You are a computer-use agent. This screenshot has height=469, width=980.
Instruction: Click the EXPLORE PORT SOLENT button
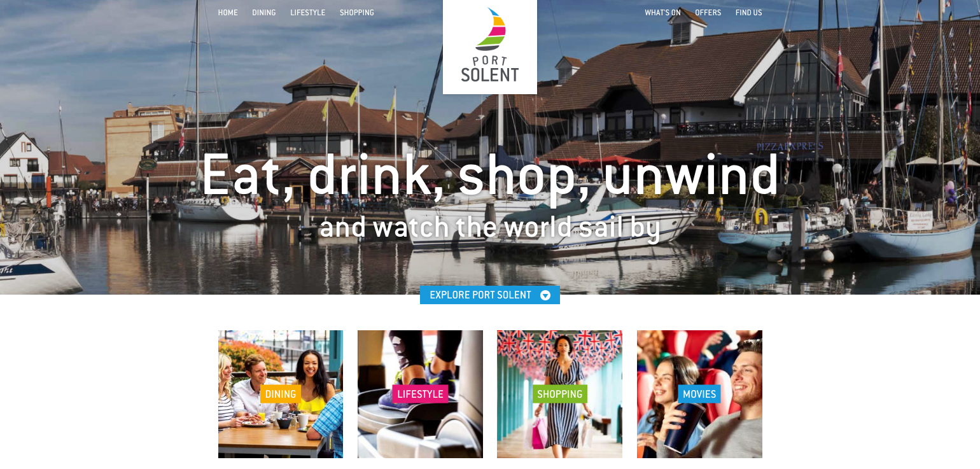point(490,295)
